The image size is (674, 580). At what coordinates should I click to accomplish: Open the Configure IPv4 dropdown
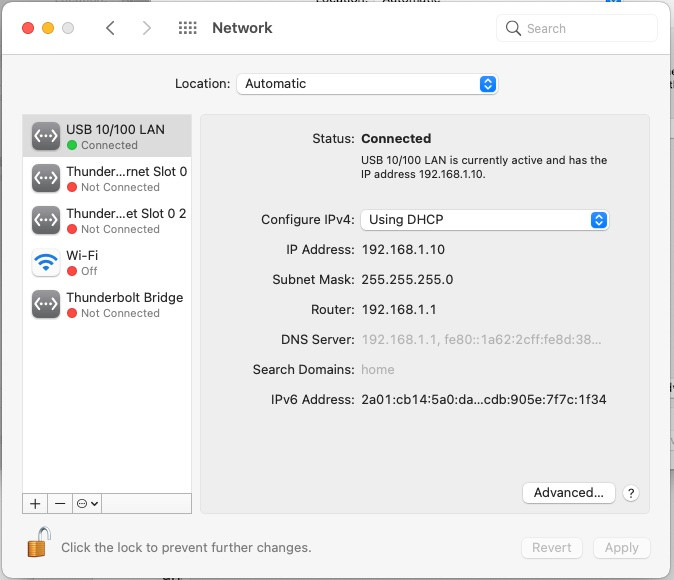click(x=484, y=220)
